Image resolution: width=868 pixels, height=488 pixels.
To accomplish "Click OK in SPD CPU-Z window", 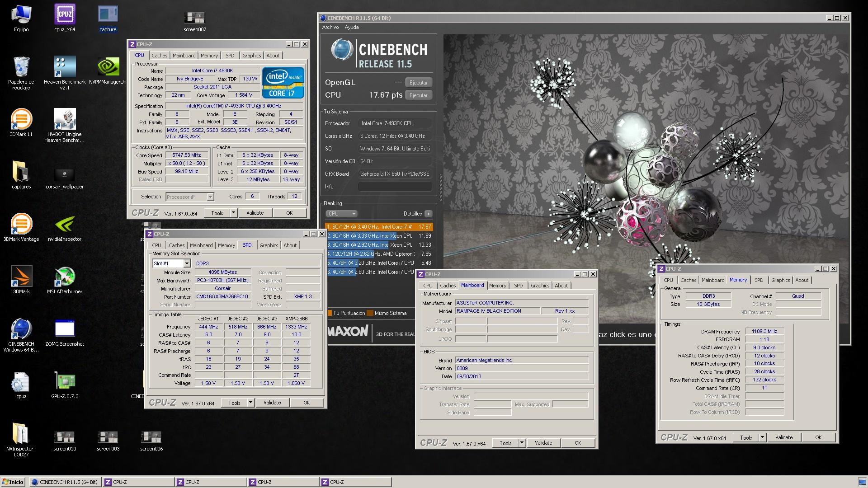I will tap(307, 403).
